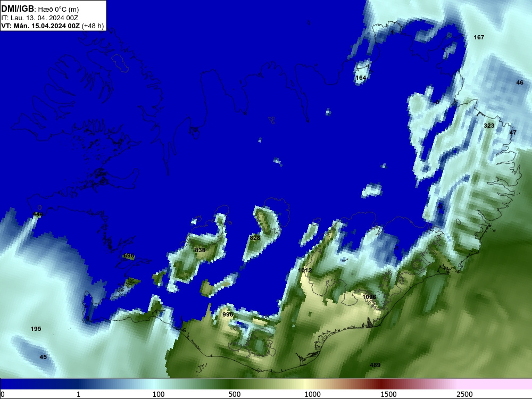This screenshot has width=532, height=399.
Task: Click the map value 167
Action: tap(479, 37)
